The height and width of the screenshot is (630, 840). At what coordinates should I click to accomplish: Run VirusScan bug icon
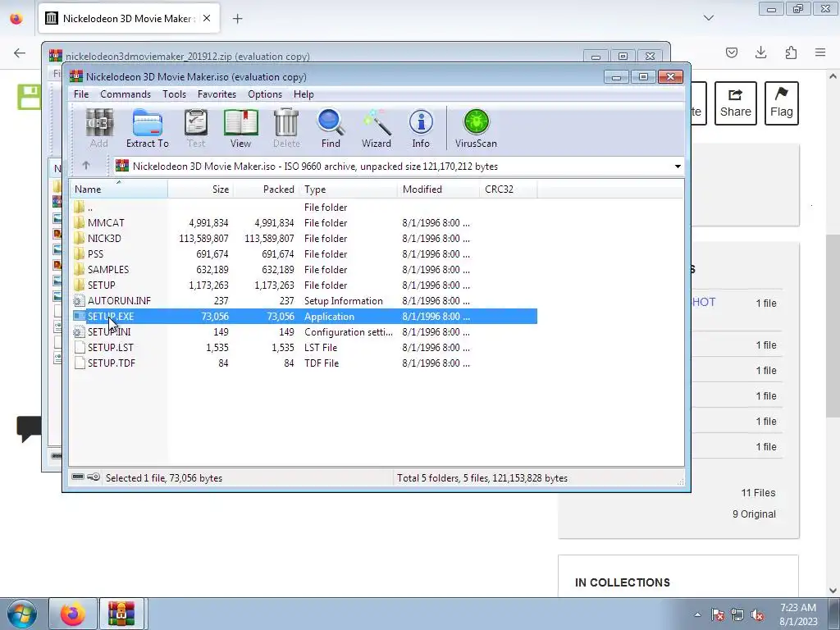pos(476,129)
